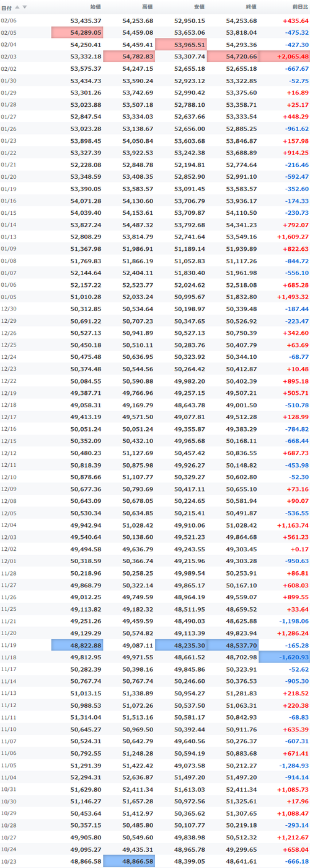Viewport: 310px width, 868px height.
Task: Select the 高値 column header
Action: tap(148, 7)
